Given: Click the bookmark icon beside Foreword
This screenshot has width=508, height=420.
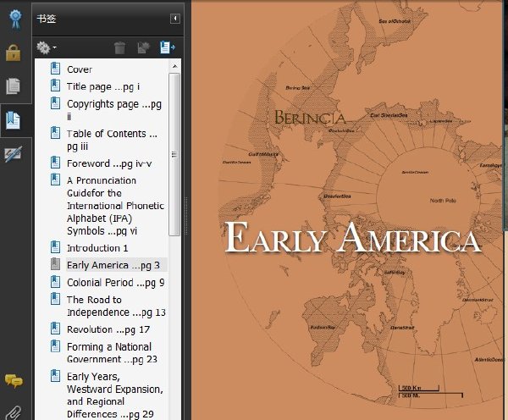Looking at the screenshot, I should tap(55, 163).
